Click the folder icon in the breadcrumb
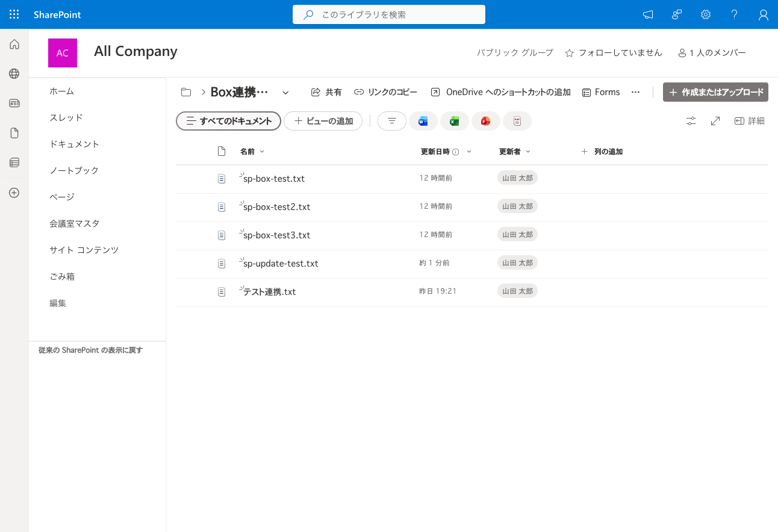 pyautogui.click(x=186, y=92)
